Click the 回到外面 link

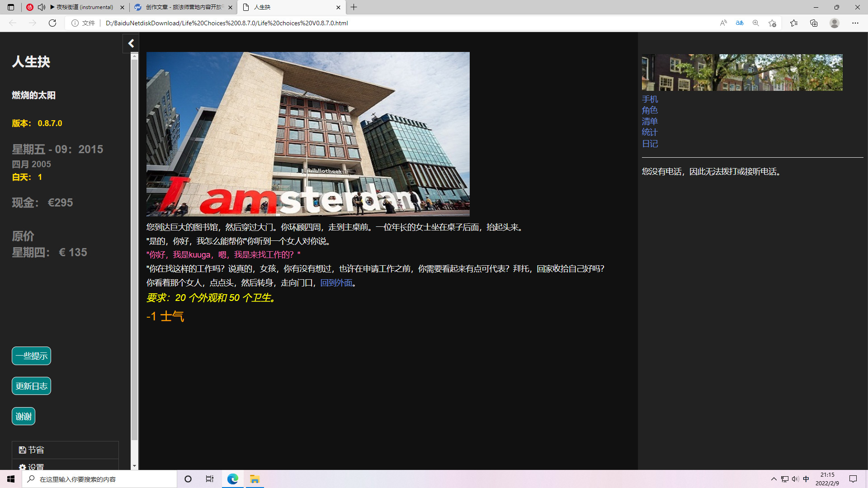coord(336,283)
